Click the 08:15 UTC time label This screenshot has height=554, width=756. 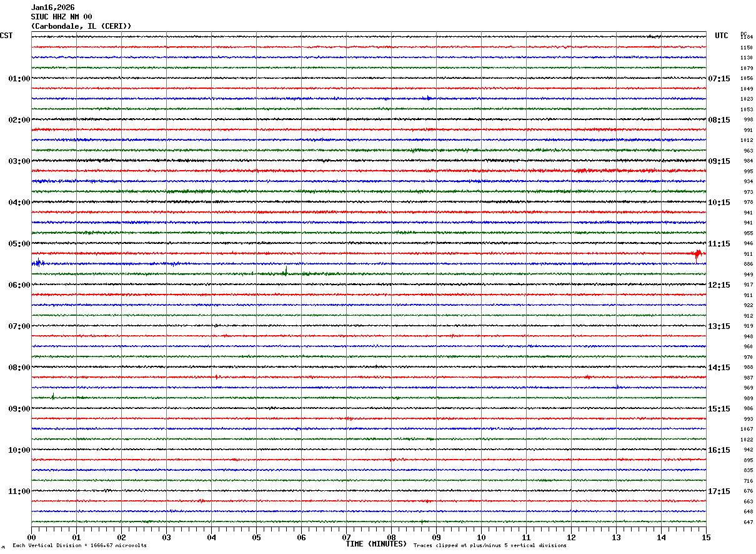point(719,120)
